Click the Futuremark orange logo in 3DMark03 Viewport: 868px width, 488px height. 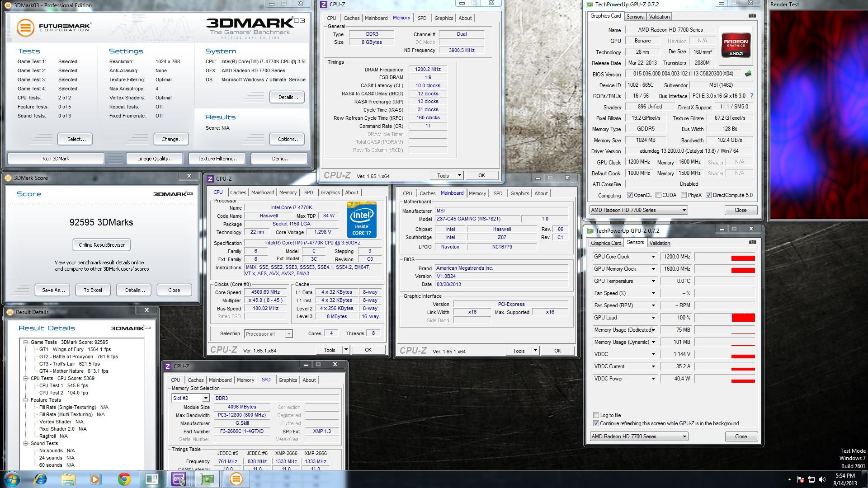[25, 28]
